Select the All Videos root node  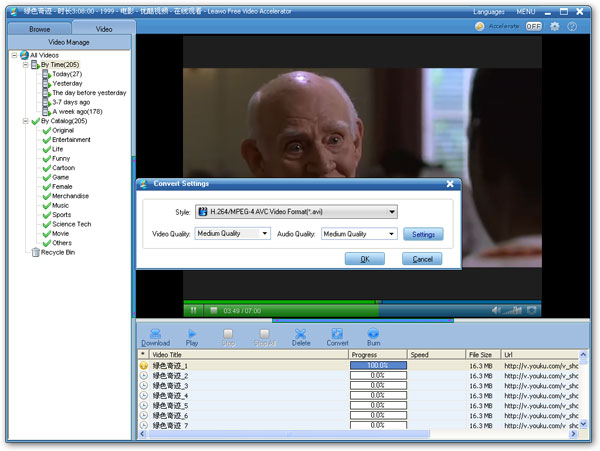pos(39,55)
